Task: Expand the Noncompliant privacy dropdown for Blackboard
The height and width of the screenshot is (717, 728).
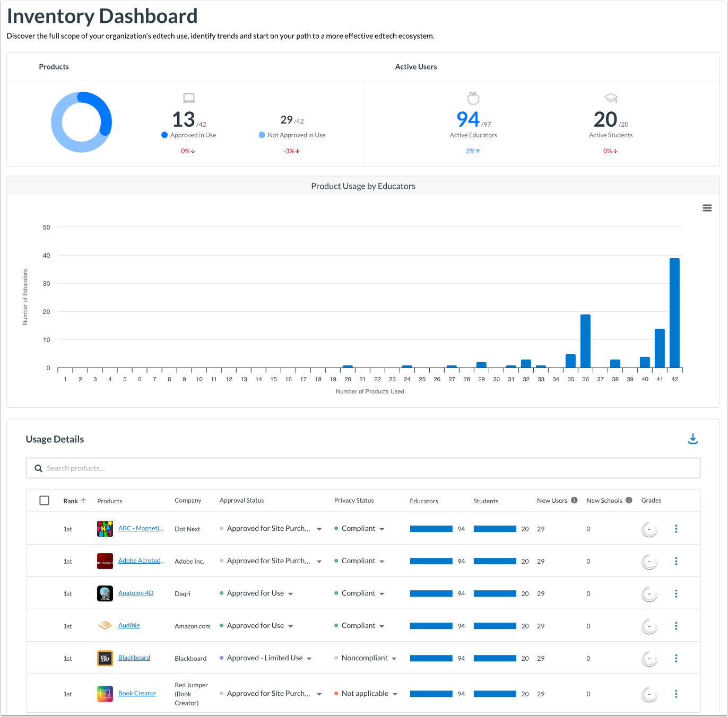Action: click(395, 658)
